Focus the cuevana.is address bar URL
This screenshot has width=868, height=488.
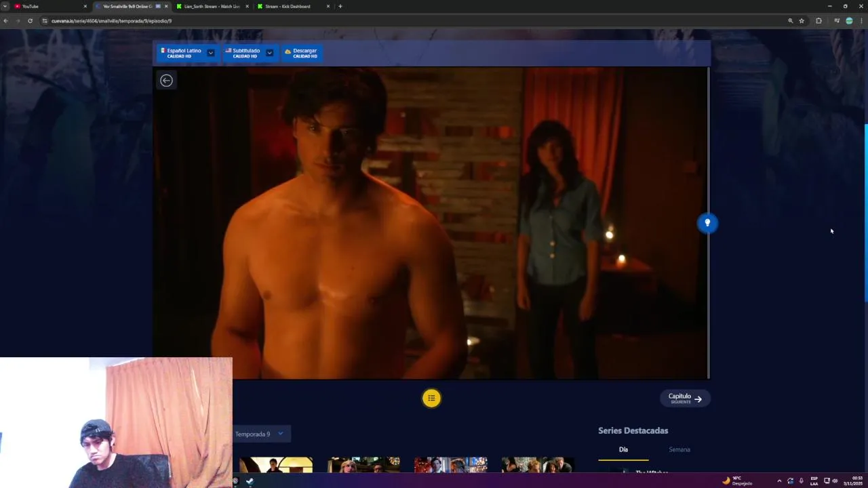111,21
